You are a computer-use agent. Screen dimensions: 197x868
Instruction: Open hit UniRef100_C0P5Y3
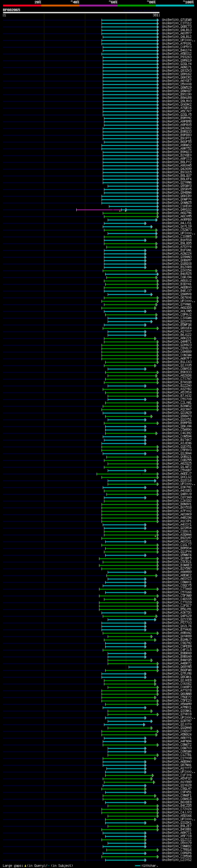[177, 47]
